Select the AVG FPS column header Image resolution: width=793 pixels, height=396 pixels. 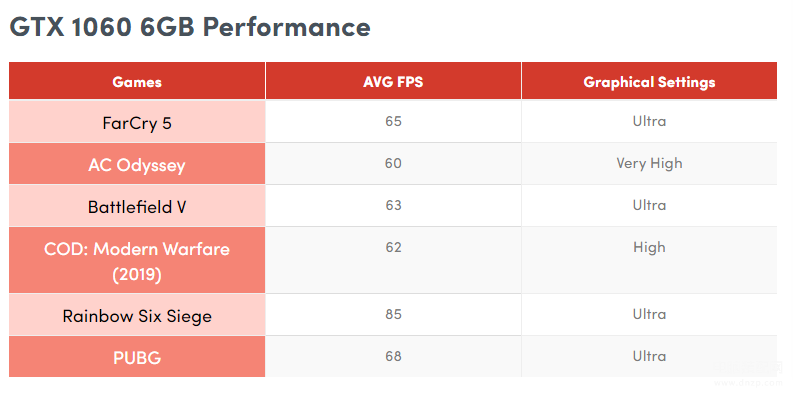(x=393, y=81)
